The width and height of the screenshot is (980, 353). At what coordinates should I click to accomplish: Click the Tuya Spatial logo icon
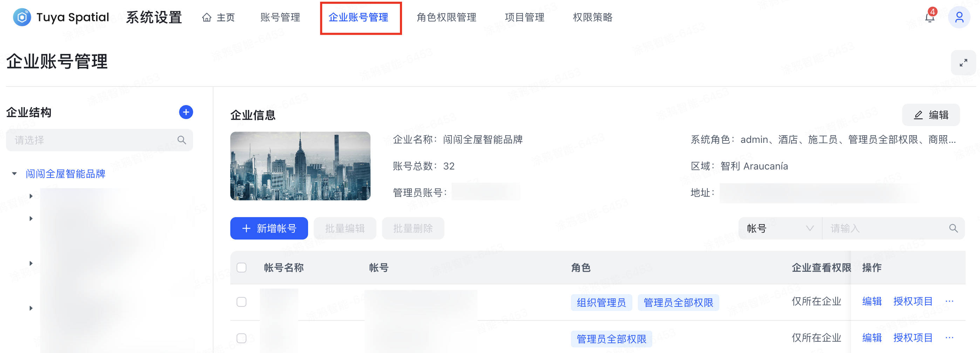pos(22,17)
